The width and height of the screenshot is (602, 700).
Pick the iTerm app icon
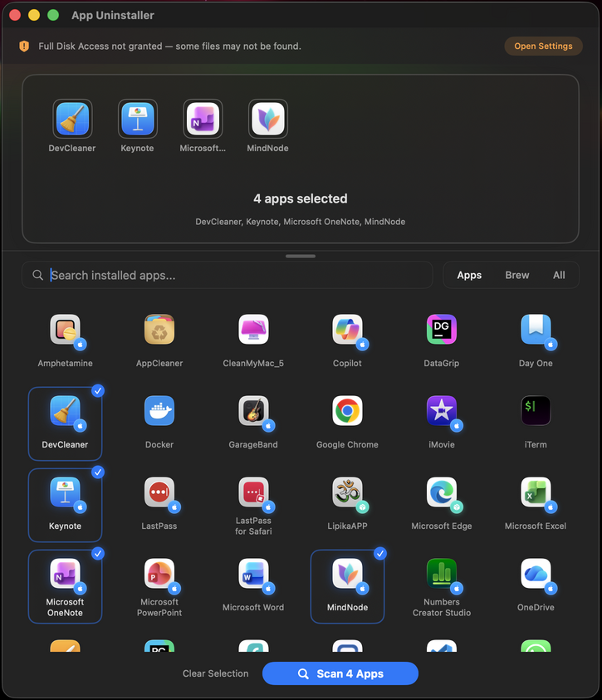point(536,411)
